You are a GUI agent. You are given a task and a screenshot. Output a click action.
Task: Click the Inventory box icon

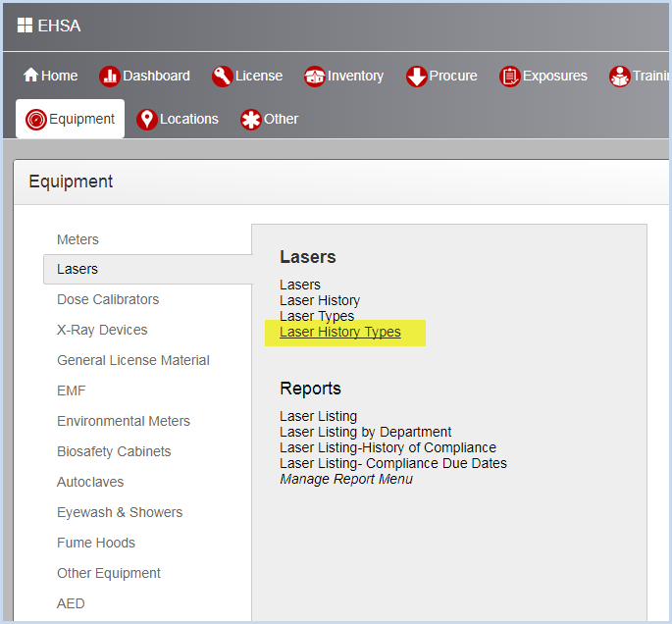click(x=315, y=77)
